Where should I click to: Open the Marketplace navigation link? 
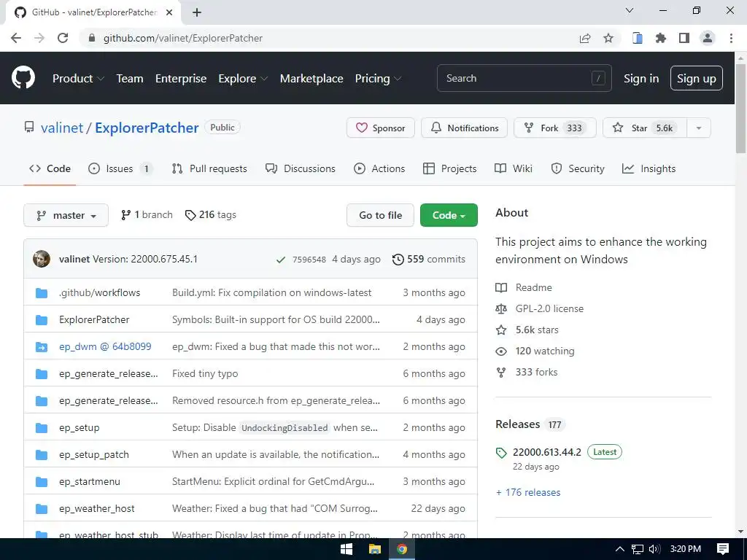[x=311, y=79]
